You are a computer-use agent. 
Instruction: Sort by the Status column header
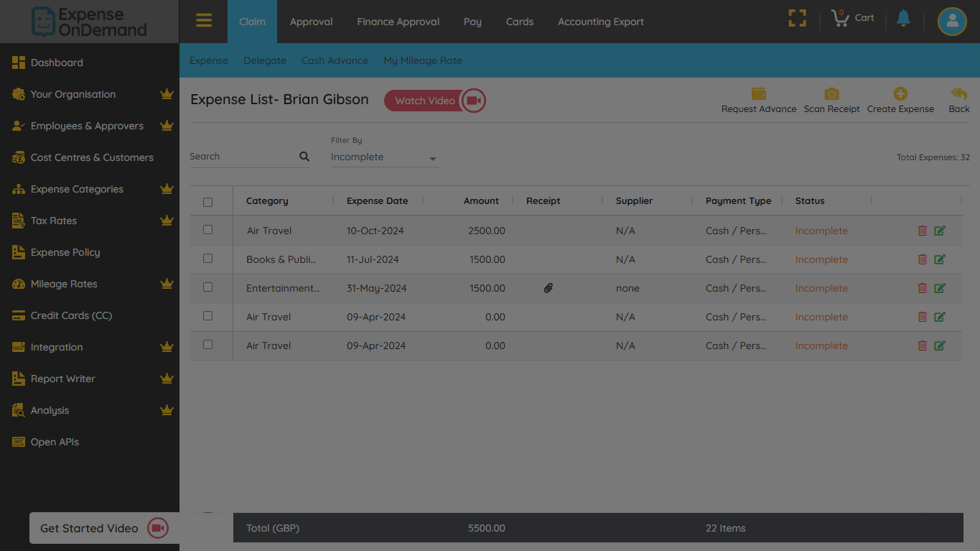coord(810,201)
